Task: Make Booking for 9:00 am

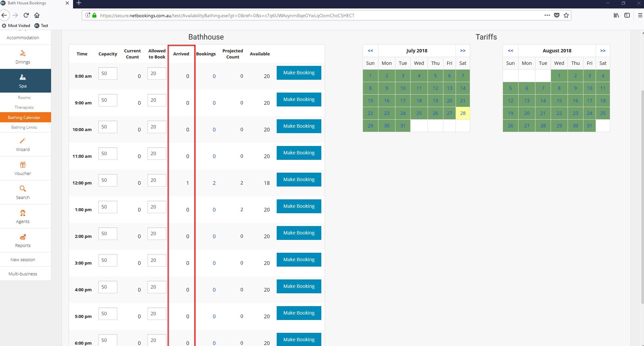Action: (x=299, y=99)
